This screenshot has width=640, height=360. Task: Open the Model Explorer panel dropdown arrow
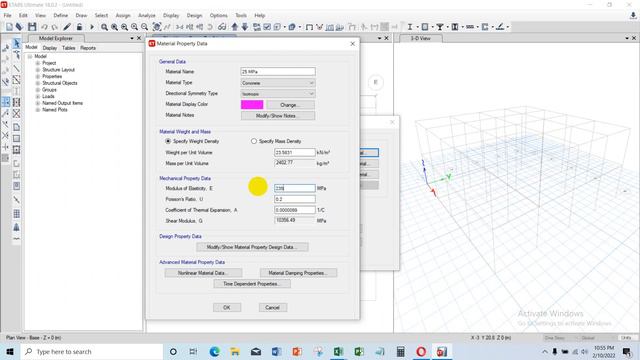click(132, 38)
